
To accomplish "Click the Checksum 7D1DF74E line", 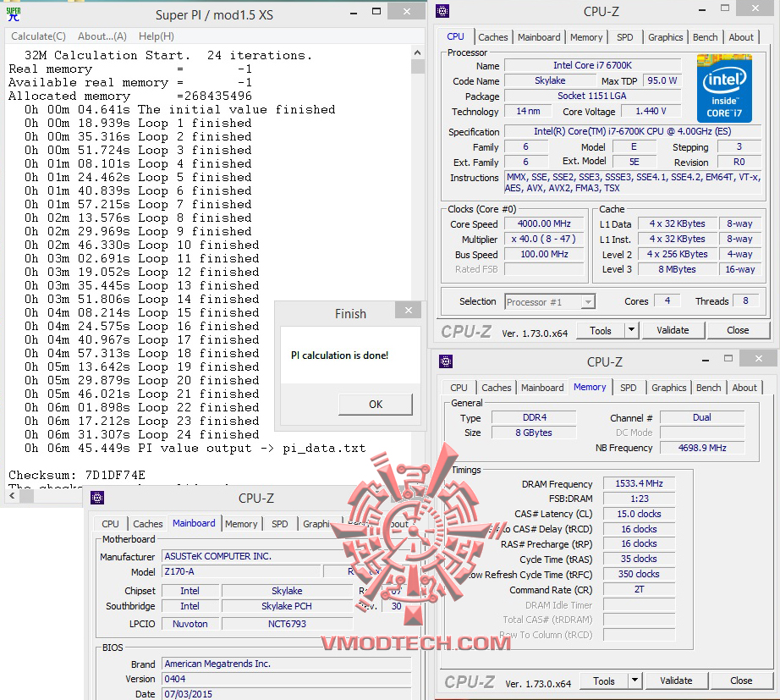I will (77, 475).
